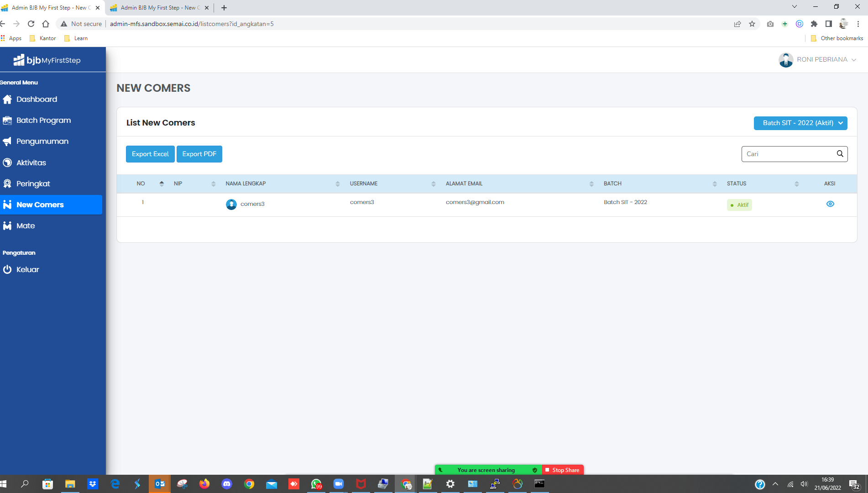The height and width of the screenshot is (493, 868).
Task: Click the search magnifier icon
Action: click(840, 154)
